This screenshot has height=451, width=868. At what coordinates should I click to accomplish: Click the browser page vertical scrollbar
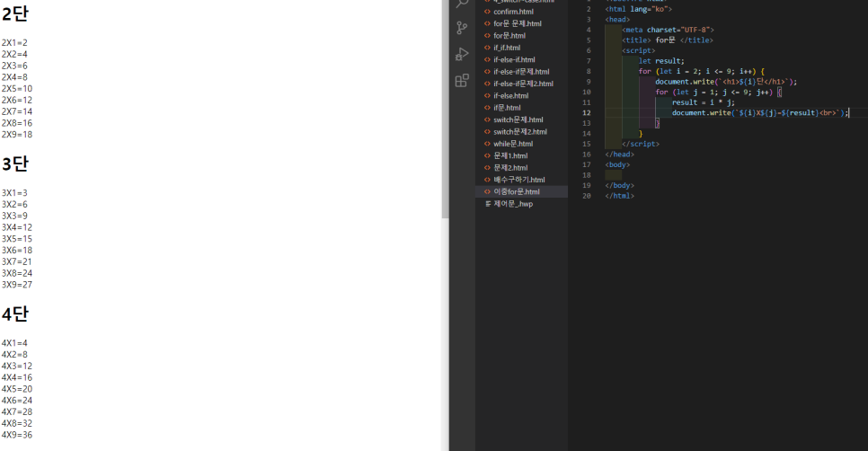445,111
